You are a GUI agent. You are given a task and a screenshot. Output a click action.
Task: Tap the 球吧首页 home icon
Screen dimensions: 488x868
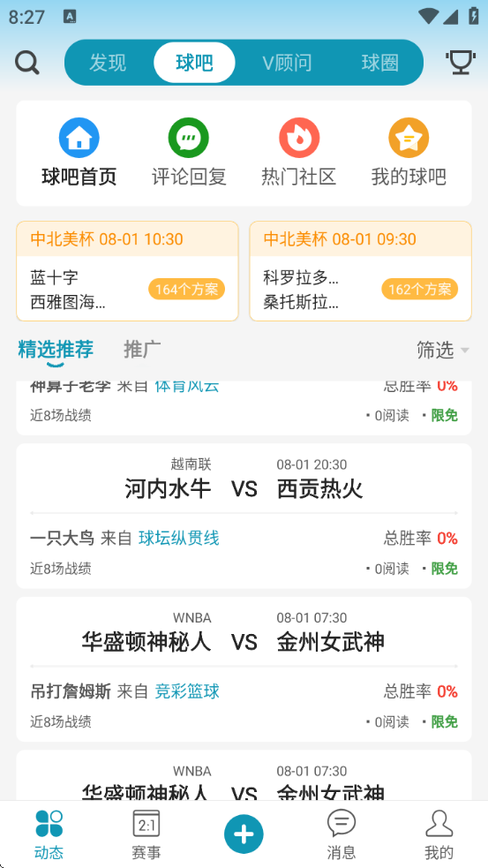[79, 138]
